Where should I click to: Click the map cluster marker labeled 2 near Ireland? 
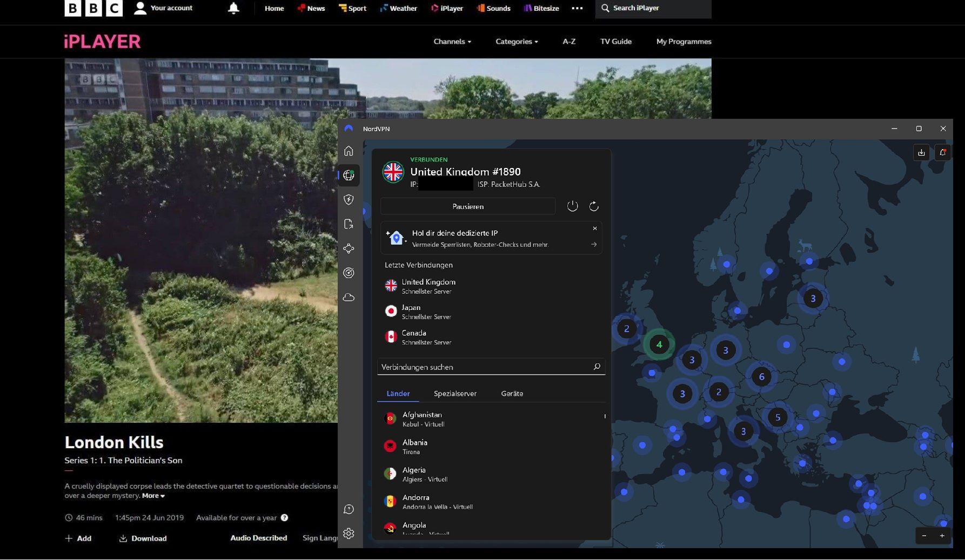point(626,328)
